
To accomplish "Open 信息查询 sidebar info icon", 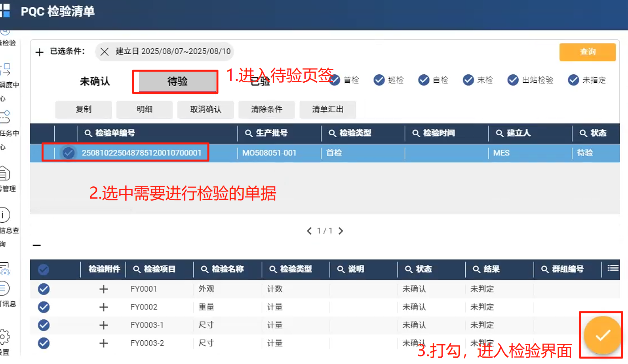I will [5, 215].
